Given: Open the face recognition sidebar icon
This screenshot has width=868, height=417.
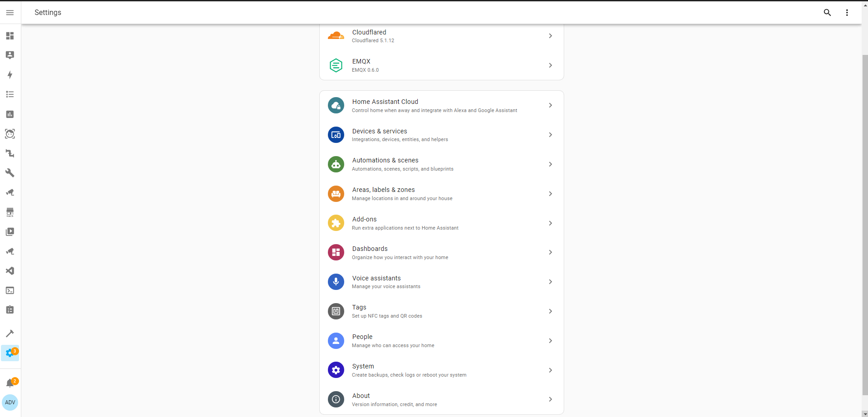Looking at the screenshot, I should 10,134.
